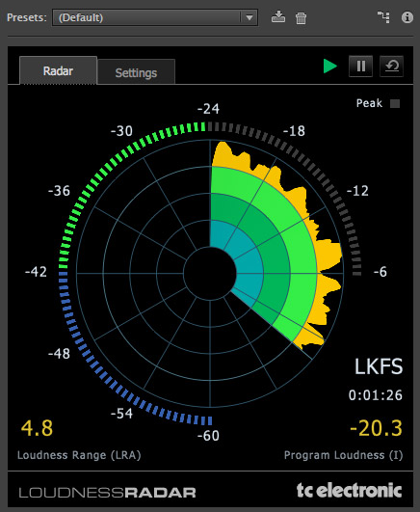Pause the loudness radar metering
This screenshot has height=512, width=420.
pyautogui.click(x=360, y=67)
